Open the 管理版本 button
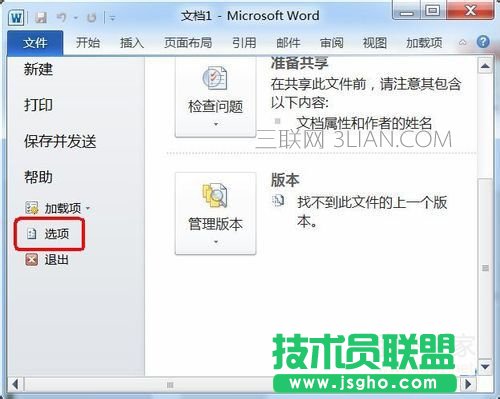This screenshot has height=399, width=500. [x=216, y=214]
